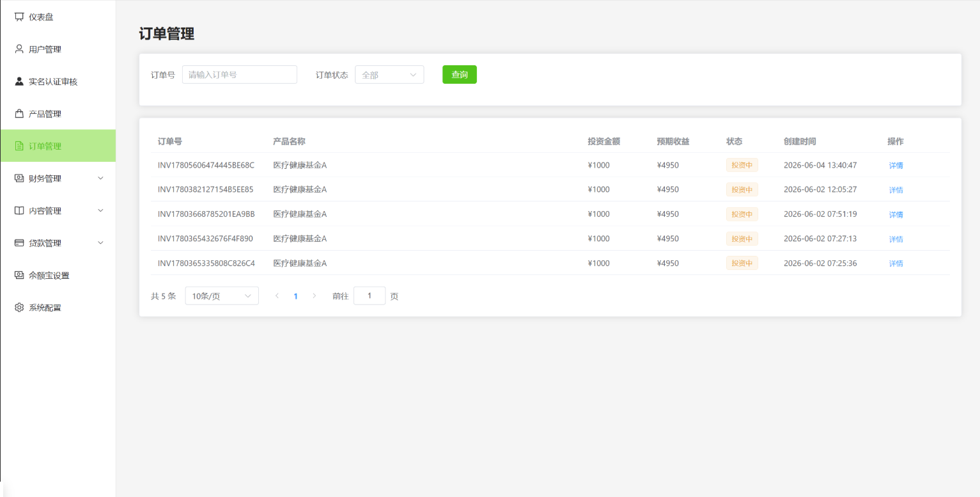
Task: Click the 创建时间 column header
Action: (x=800, y=141)
